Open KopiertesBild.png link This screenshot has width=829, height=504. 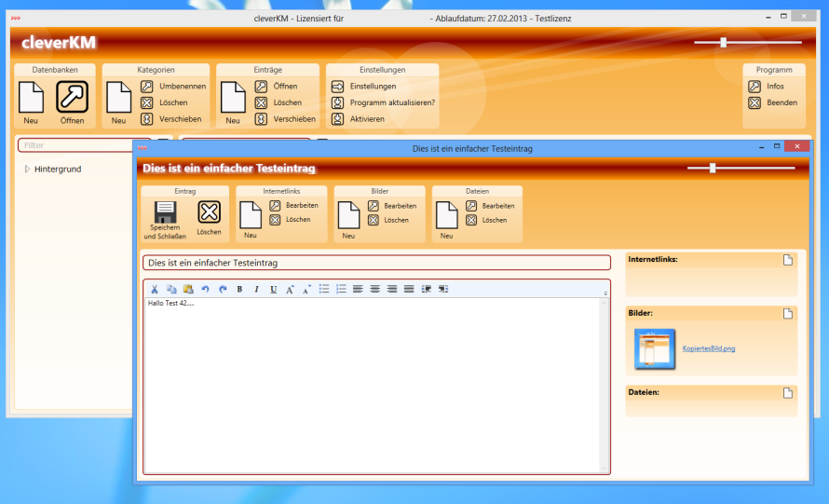(x=709, y=348)
